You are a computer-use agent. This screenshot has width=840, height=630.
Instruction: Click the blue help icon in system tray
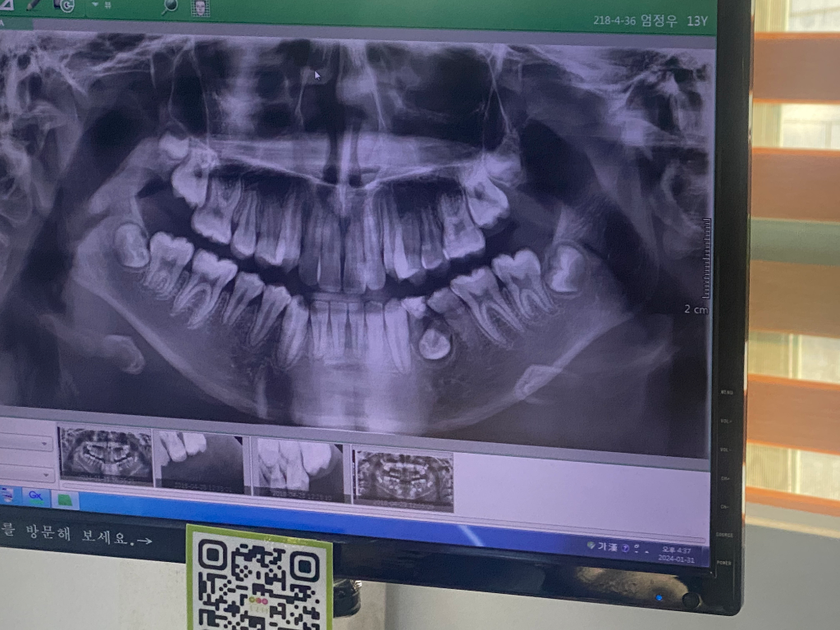(625, 548)
